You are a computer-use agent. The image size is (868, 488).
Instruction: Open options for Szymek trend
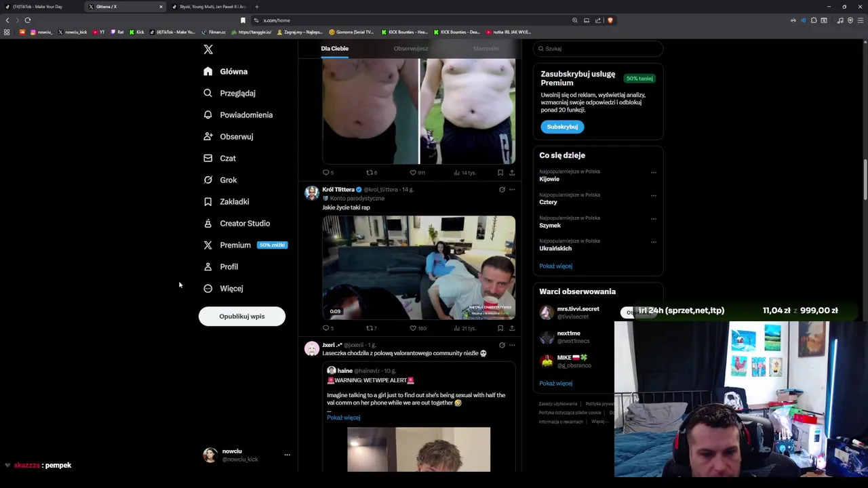coord(654,218)
